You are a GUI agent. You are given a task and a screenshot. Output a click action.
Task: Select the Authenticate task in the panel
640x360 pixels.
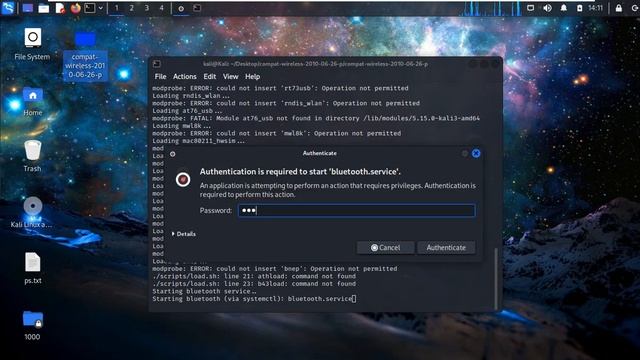181,8
